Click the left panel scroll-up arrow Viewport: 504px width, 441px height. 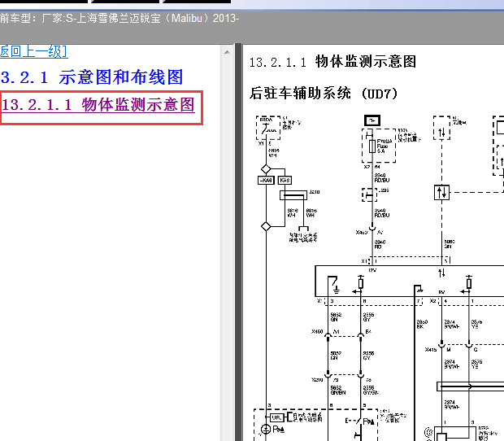228,52
